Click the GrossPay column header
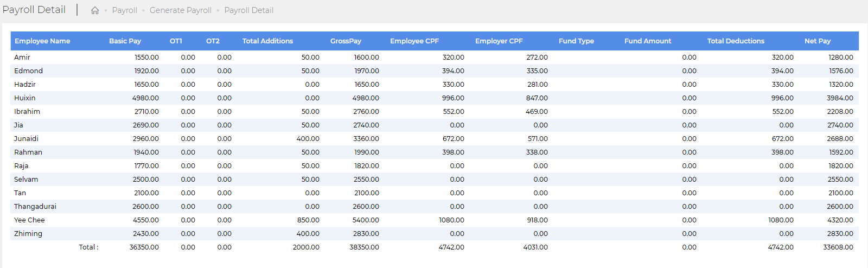This screenshot has width=868, height=268. click(346, 41)
